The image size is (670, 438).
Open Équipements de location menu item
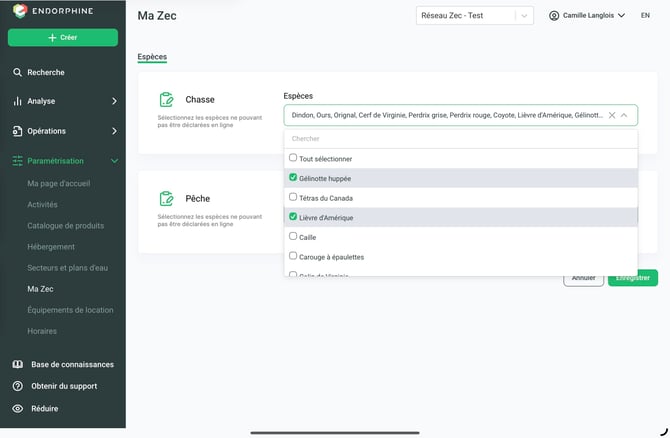71,310
